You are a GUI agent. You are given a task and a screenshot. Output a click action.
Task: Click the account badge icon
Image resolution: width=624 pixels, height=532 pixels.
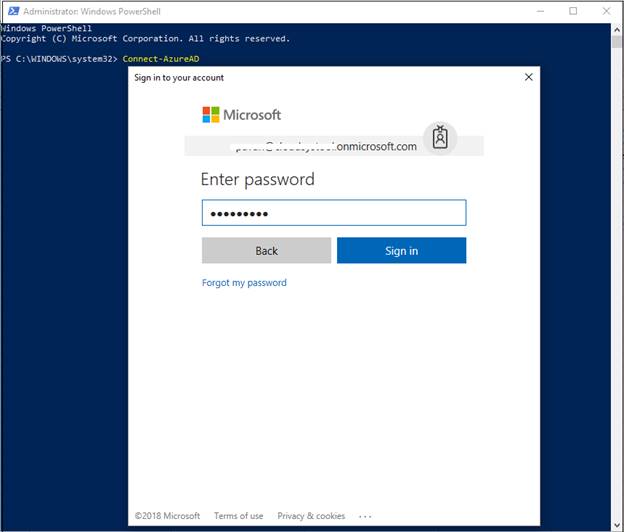[440, 137]
